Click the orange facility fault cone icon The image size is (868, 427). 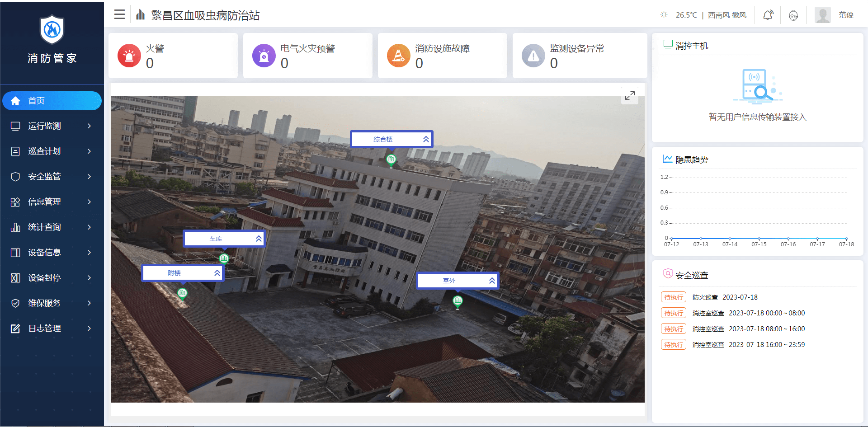pos(399,56)
